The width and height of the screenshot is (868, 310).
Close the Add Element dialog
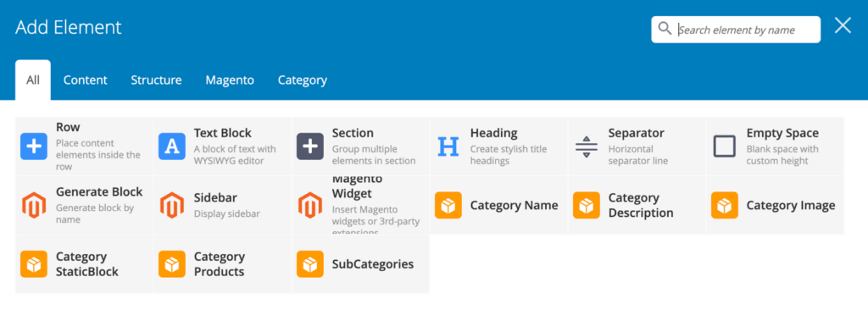(843, 25)
